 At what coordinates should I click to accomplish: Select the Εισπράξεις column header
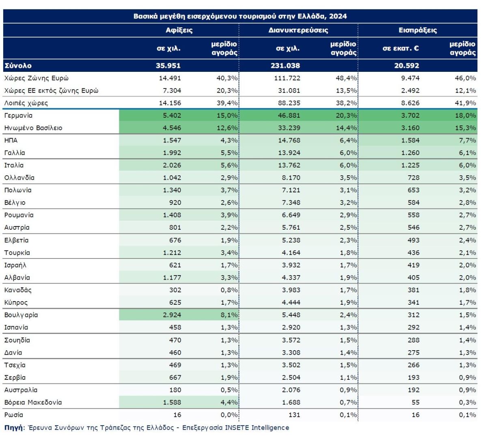(418, 30)
